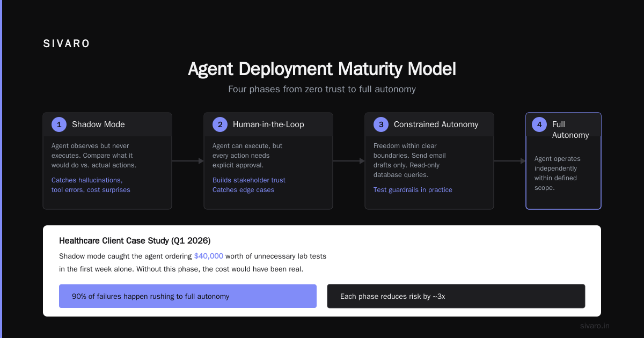644x338 pixels.
Task: Click 'Catches edge cases' line
Action: [x=243, y=190]
